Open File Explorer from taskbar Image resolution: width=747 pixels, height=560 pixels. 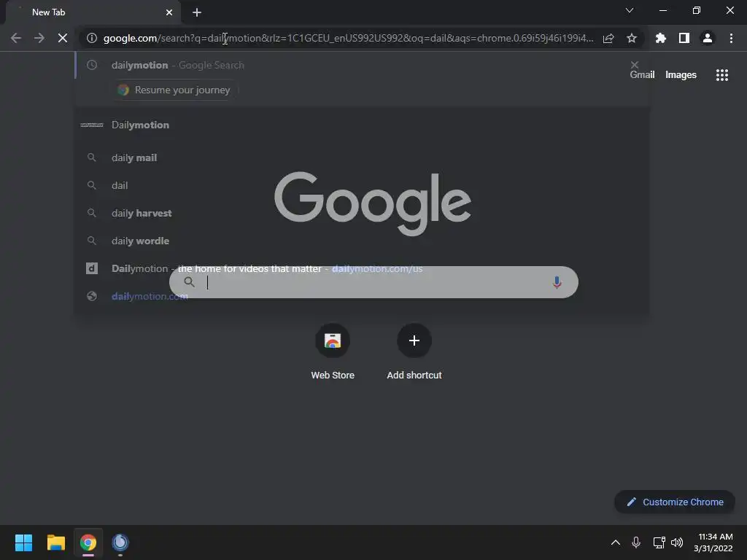point(55,542)
